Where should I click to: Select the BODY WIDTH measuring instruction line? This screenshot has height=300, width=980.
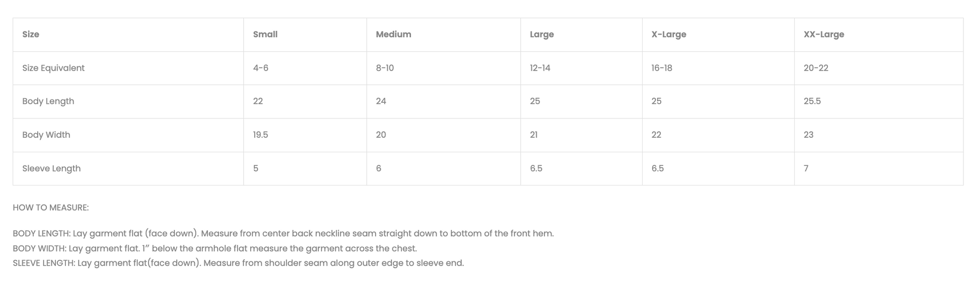point(215,249)
